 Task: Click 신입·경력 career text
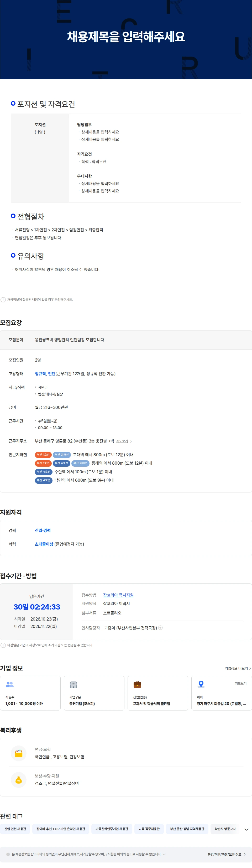43,530
